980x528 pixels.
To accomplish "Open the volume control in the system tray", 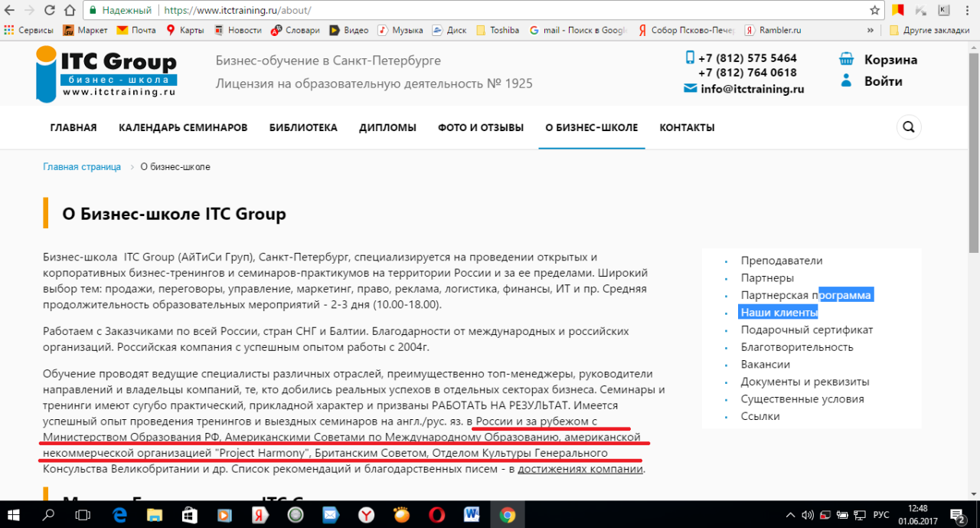I will click(808, 514).
